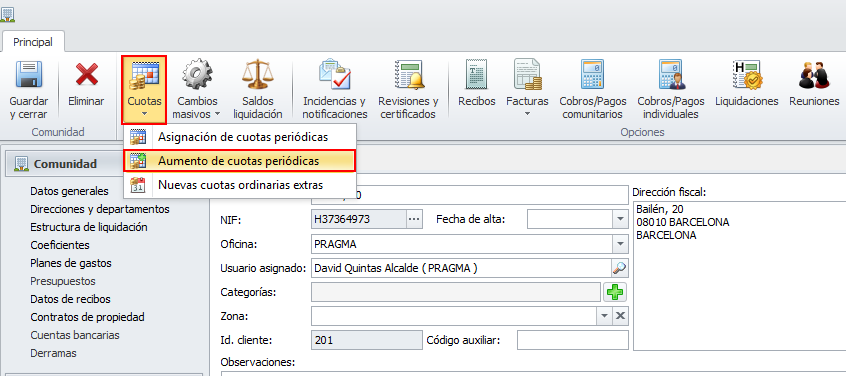846x376 pixels.
Task: Click the Dirección fiscal text area
Action: point(740,275)
